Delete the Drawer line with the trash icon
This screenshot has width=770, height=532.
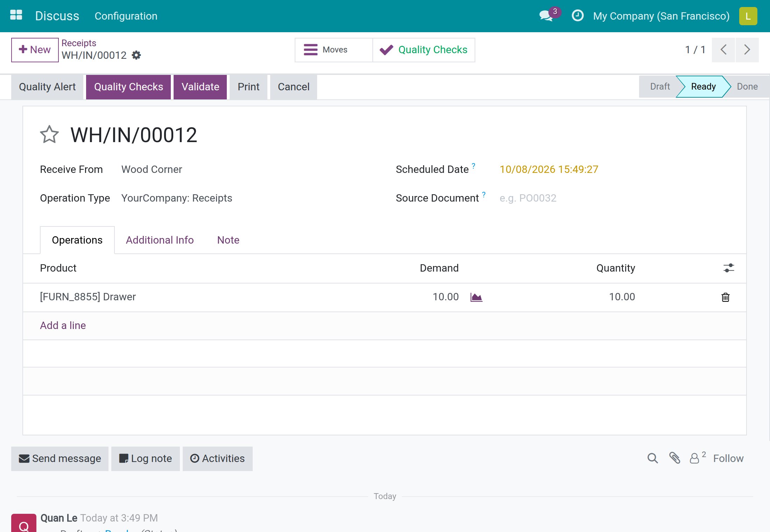pos(726,297)
